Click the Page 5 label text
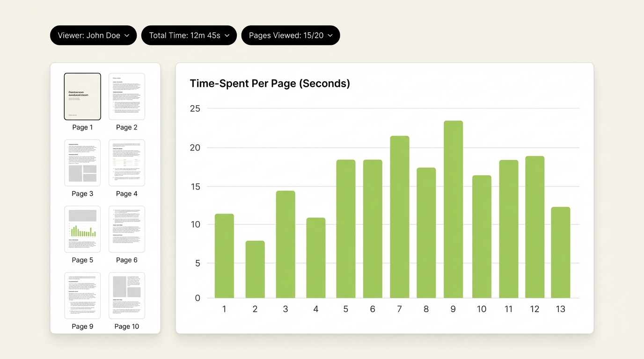This screenshot has width=644, height=359. 82,259
